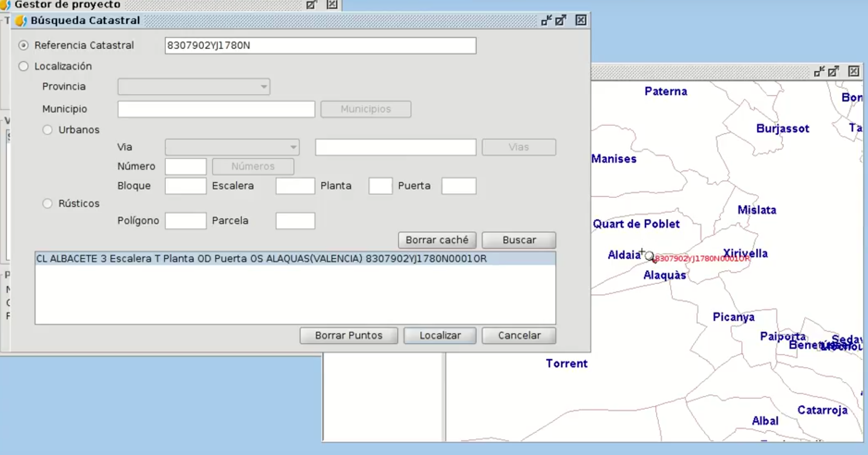Image resolution: width=868 pixels, height=455 pixels.
Task: Maximize the map view window
Action: click(834, 71)
